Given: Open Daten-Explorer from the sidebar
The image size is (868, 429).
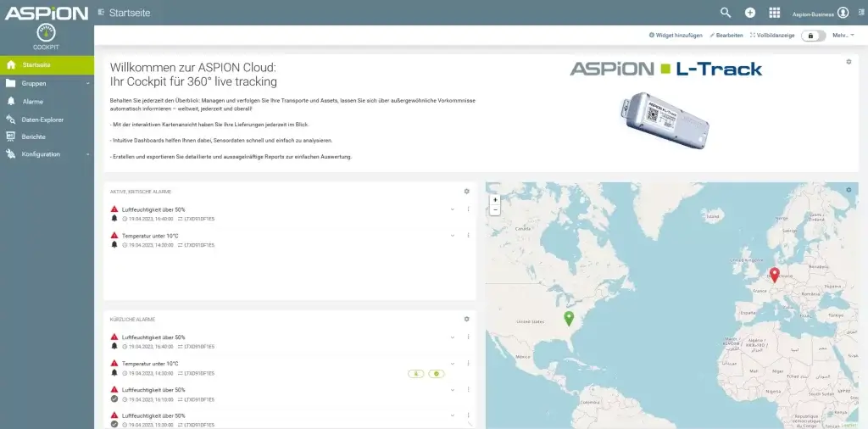Looking at the screenshot, I should [42, 119].
